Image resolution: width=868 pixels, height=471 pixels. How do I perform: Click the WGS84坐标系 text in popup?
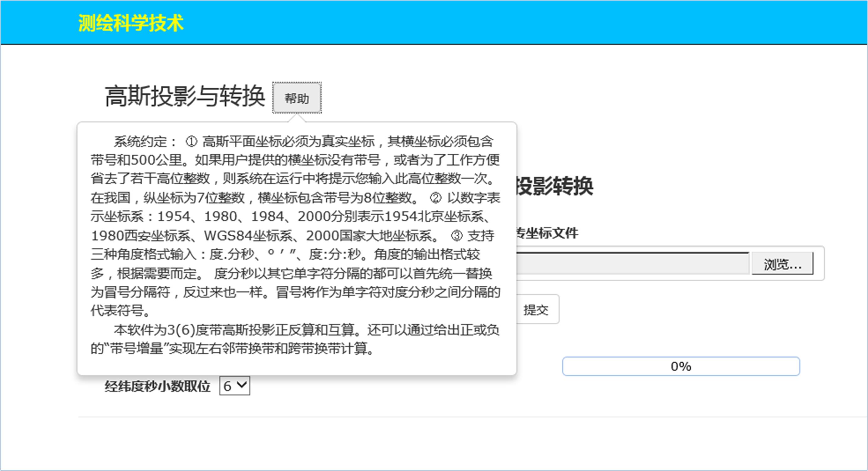(248, 235)
